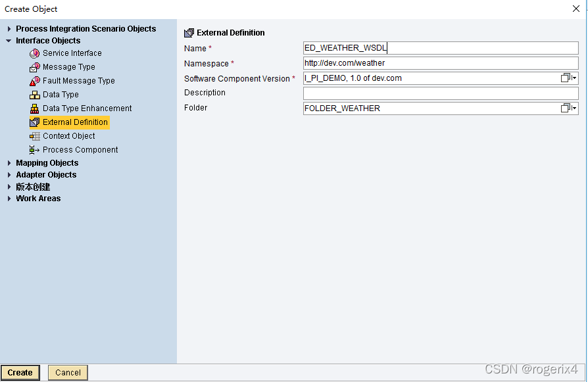Expand the Adapter Objects node
This screenshot has height=382, width=588.
tap(9, 175)
